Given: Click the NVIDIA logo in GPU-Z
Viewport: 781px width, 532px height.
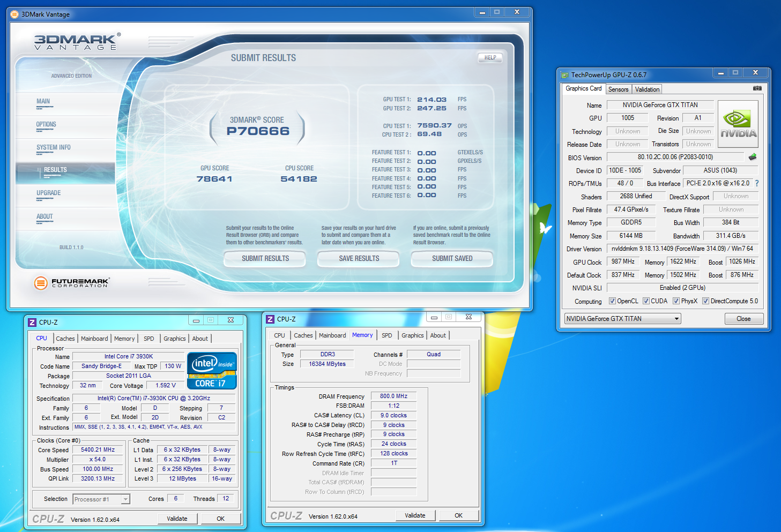Looking at the screenshot, I should pos(738,124).
